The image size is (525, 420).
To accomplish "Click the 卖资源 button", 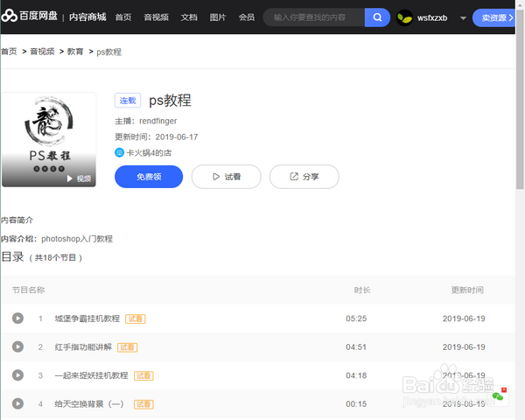I will (x=495, y=17).
